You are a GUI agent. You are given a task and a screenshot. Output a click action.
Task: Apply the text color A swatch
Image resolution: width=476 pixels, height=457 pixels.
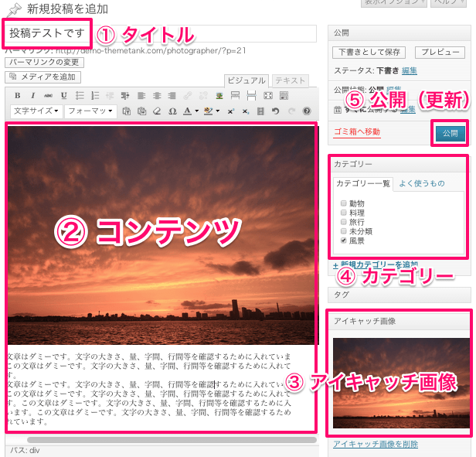tap(187, 111)
